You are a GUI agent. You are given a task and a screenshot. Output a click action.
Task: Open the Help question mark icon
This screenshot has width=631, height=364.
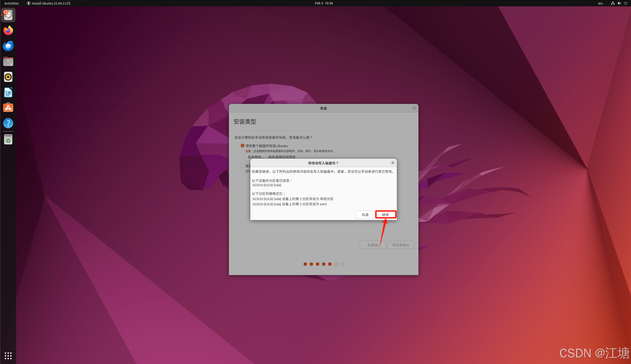tap(8, 123)
